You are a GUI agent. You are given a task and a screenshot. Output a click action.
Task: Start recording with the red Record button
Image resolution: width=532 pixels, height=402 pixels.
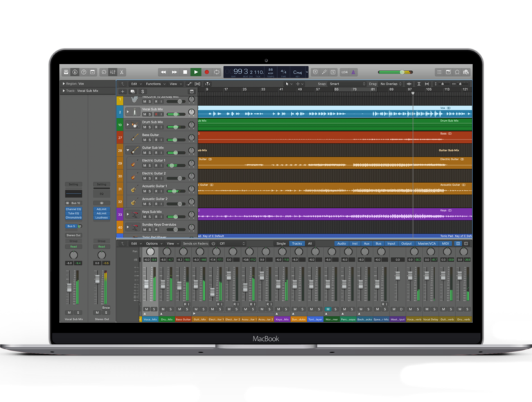(x=206, y=72)
